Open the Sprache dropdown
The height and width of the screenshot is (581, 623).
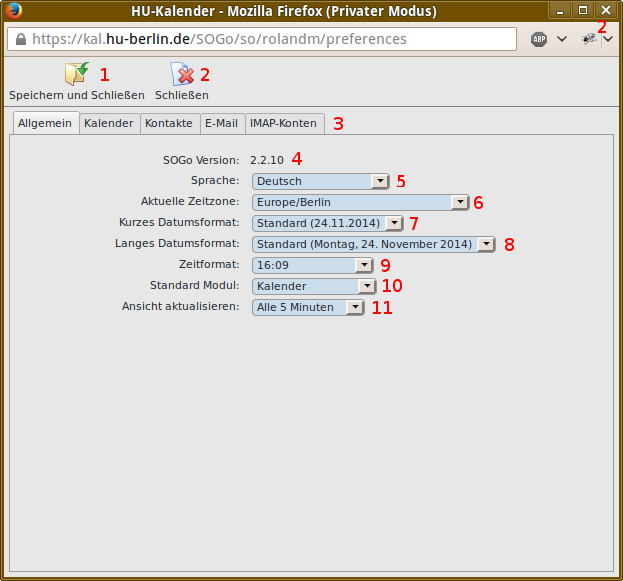coord(320,181)
